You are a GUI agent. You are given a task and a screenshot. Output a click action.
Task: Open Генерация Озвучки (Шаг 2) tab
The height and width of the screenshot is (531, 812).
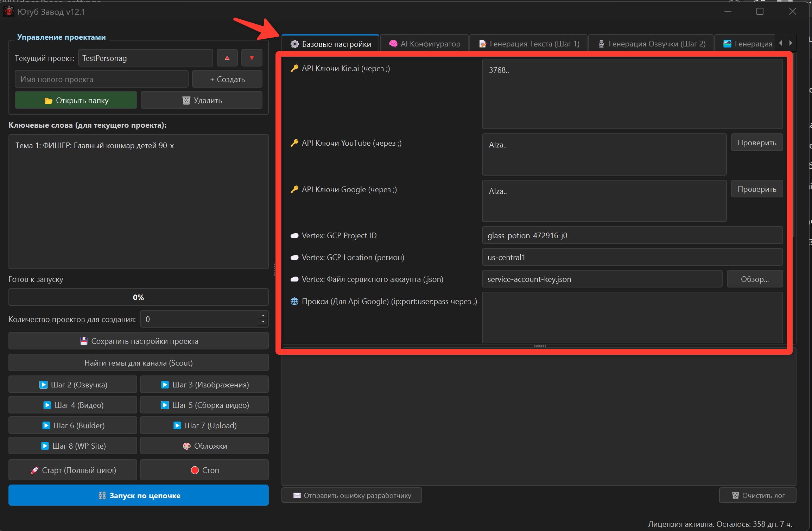tap(651, 44)
